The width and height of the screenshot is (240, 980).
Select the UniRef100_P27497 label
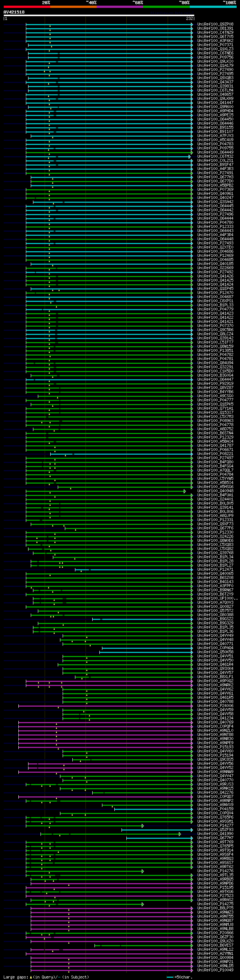215,458
